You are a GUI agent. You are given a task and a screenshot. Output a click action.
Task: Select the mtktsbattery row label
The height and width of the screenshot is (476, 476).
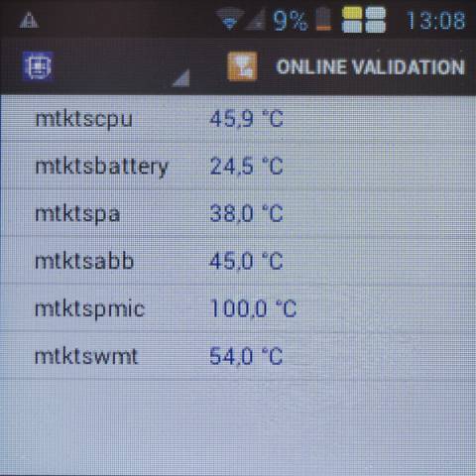102,167
